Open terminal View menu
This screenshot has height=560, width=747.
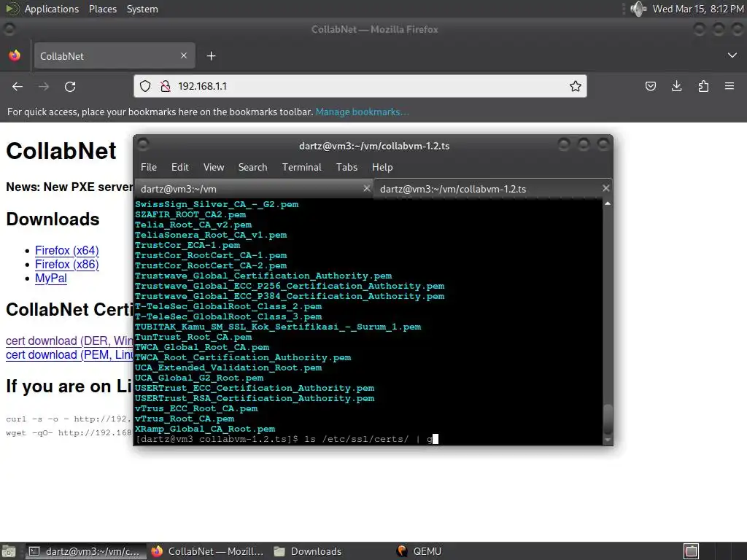click(214, 167)
